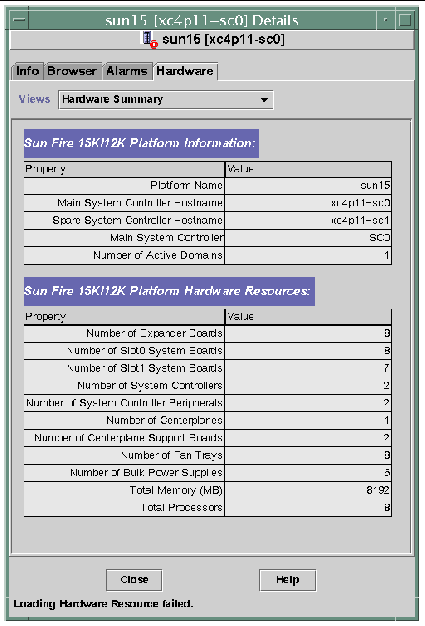Select Number of System Controllers row
The width and height of the screenshot is (425, 626).
[208, 386]
